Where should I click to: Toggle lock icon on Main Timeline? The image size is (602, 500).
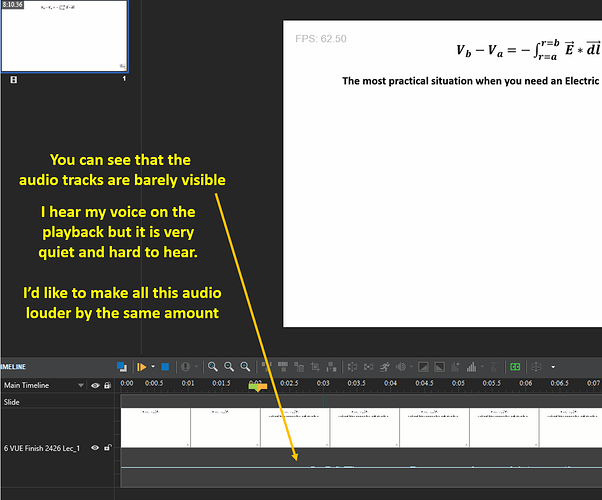click(x=107, y=385)
